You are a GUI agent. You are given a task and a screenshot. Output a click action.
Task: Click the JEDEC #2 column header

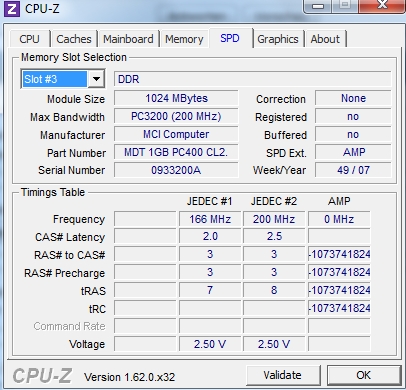(x=274, y=201)
